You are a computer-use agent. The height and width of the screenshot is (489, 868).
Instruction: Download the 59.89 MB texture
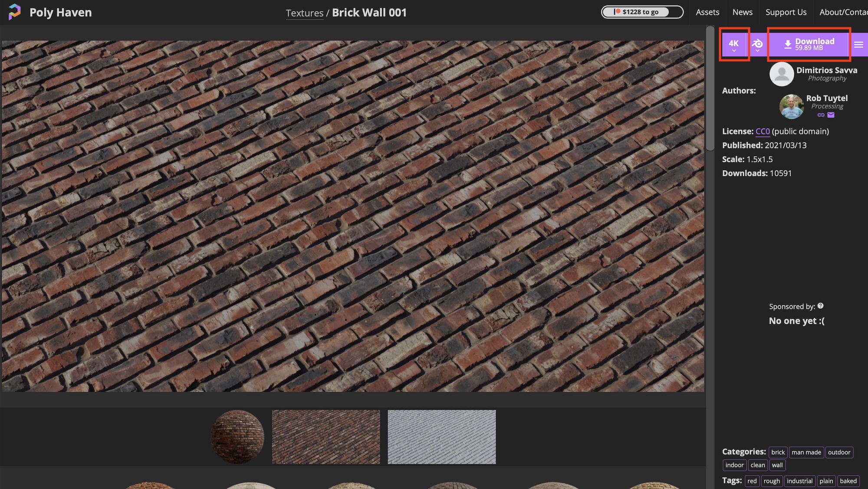tap(809, 44)
